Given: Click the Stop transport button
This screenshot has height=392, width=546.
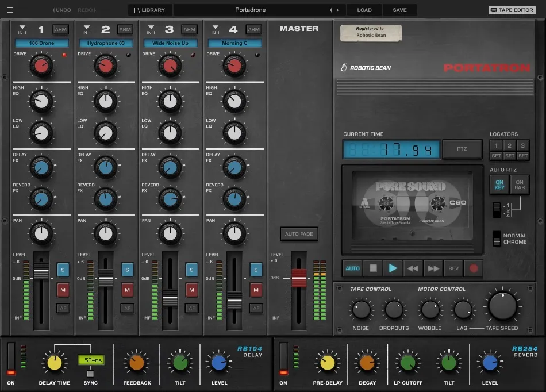Looking at the screenshot, I should point(373,268).
